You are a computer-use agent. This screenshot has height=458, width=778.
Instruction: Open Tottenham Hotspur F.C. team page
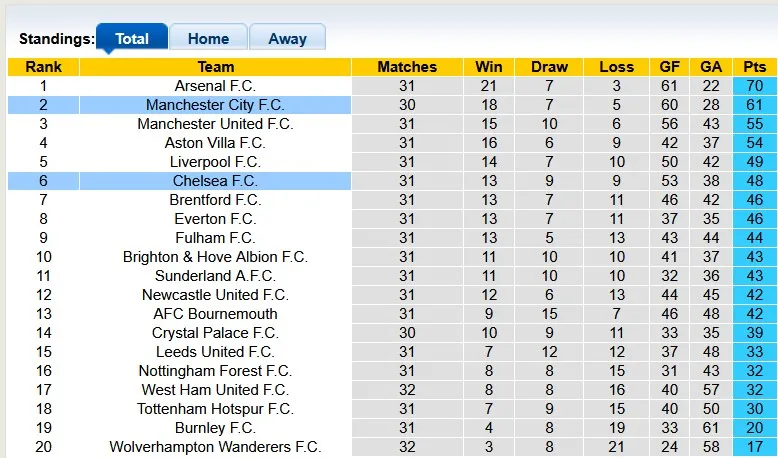[215, 409]
